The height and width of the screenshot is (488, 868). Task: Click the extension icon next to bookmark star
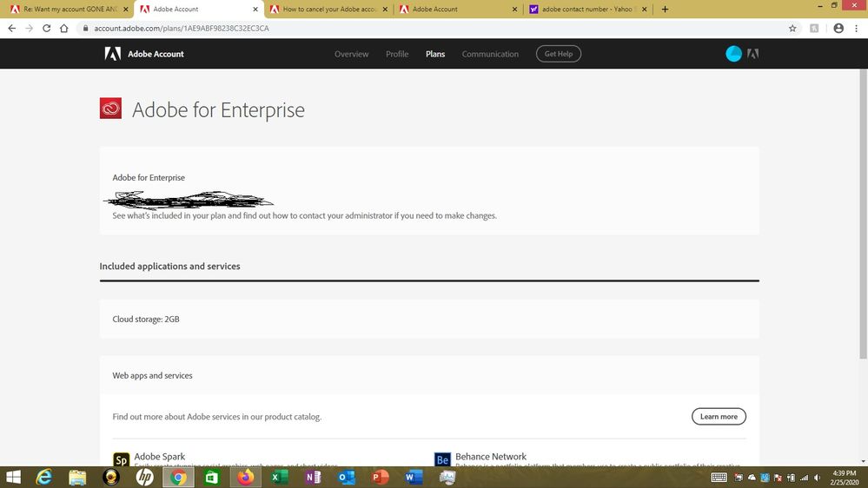(814, 28)
